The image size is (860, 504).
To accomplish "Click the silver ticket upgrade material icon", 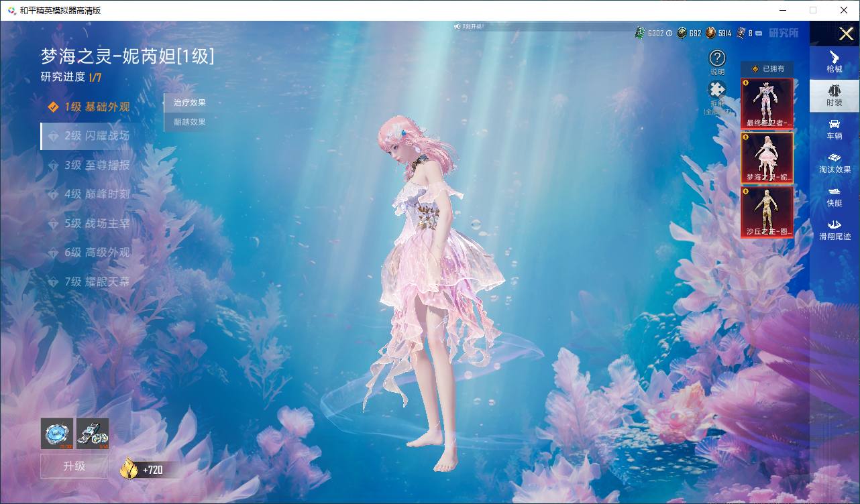I will click(x=93, y=434).
